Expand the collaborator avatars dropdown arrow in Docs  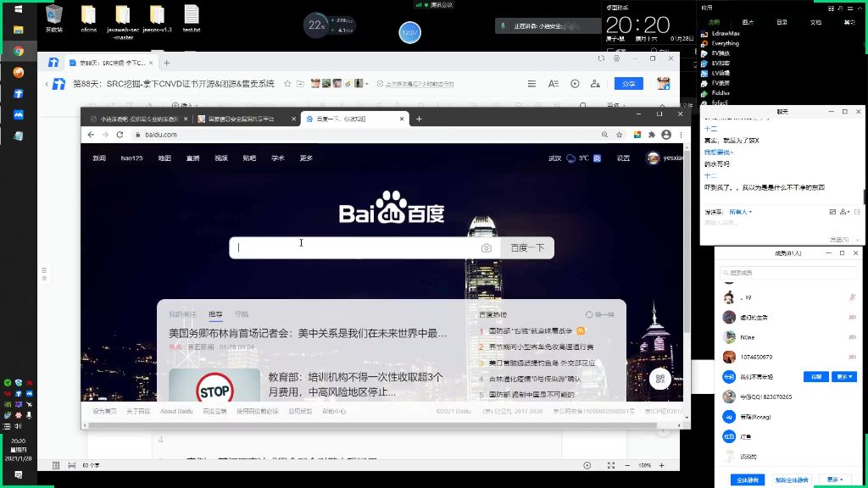click(367, 84)
